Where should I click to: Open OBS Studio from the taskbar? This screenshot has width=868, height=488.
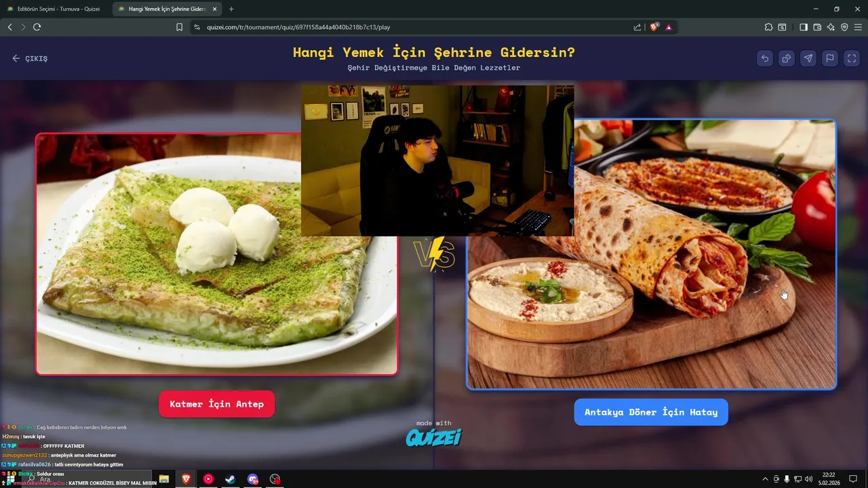point(275,479)
